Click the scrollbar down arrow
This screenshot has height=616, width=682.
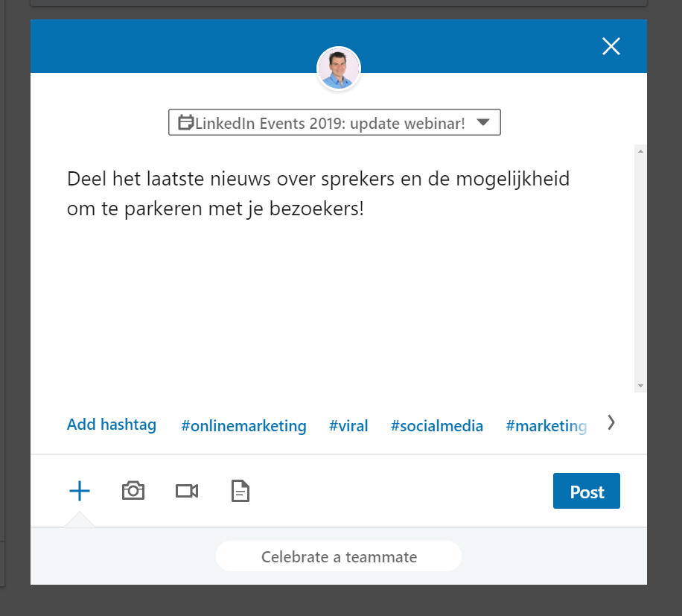coord(640,386)
